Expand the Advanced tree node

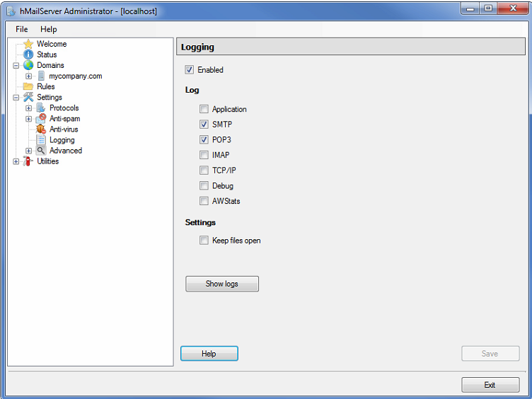[x=28, y=151]
